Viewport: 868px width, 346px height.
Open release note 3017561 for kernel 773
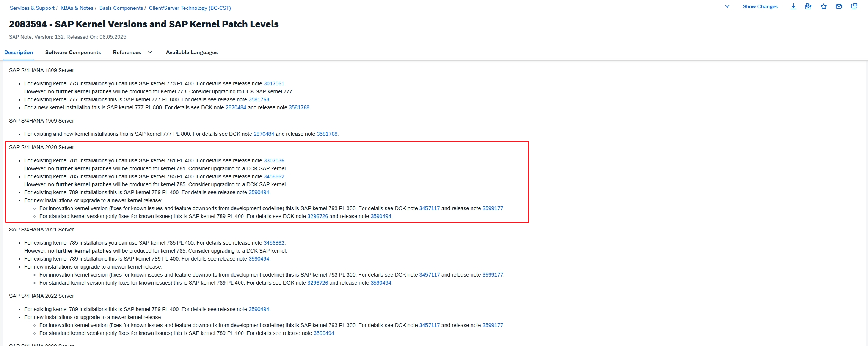coord(274,83)
